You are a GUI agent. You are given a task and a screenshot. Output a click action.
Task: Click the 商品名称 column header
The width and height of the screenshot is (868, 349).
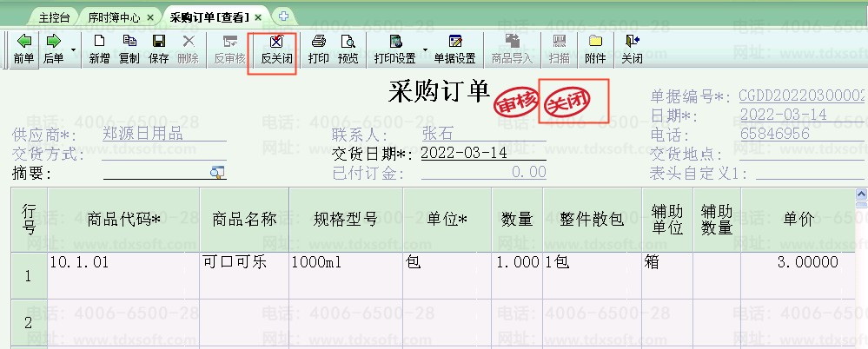pyautogui.click(x=244, y=221)
